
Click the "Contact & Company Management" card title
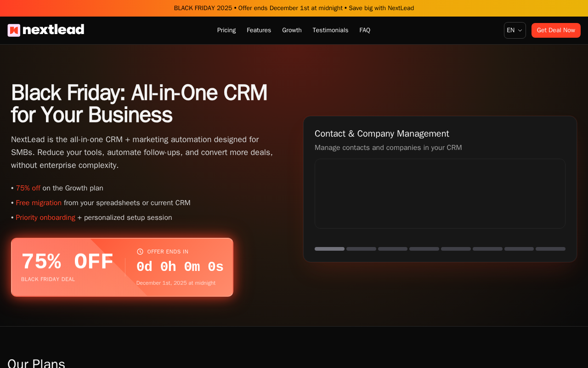click(382, 134)
